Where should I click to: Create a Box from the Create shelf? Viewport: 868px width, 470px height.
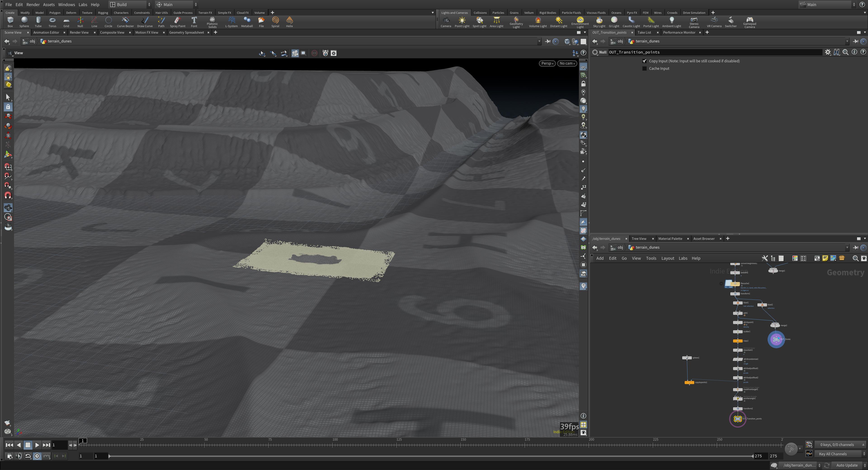10,22
